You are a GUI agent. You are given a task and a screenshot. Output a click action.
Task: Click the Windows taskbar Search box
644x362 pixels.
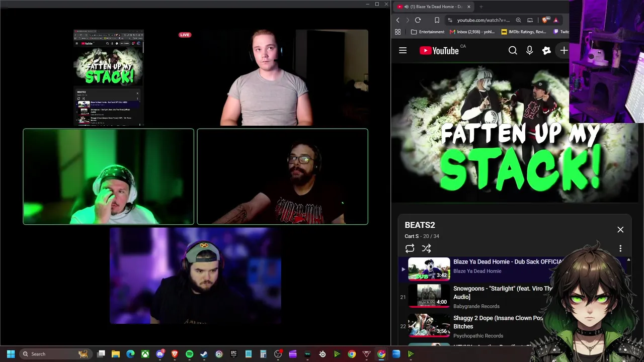click(55, 354)
